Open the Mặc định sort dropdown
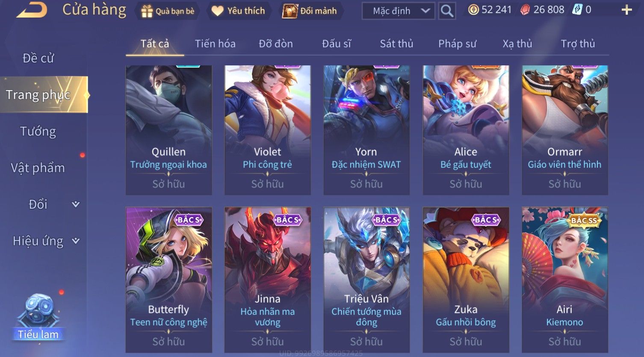The width and height of the screenshot is (644, 357). click(x=398, y=11)
